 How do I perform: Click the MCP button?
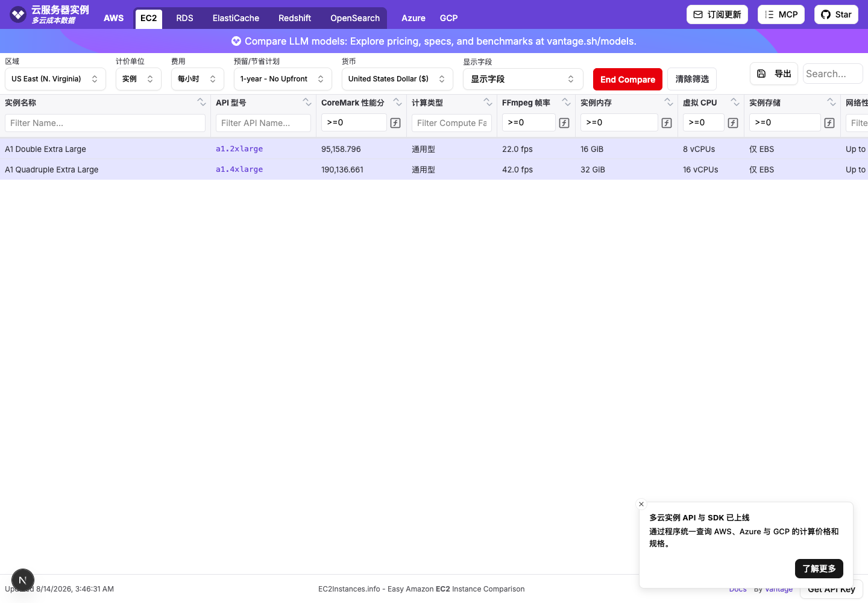(781, 14)
